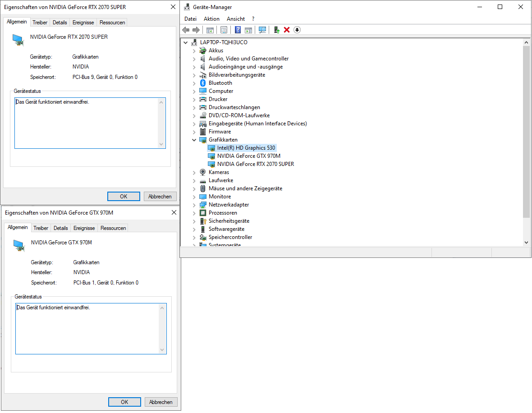Click the device tree scrollbar up arrow
532x413 pixels.
526,43
